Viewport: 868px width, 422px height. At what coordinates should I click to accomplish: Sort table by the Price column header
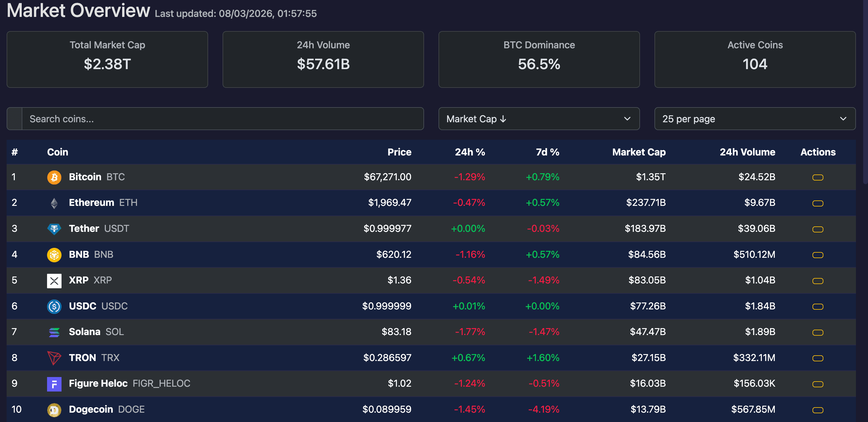[x=399, y=152]
